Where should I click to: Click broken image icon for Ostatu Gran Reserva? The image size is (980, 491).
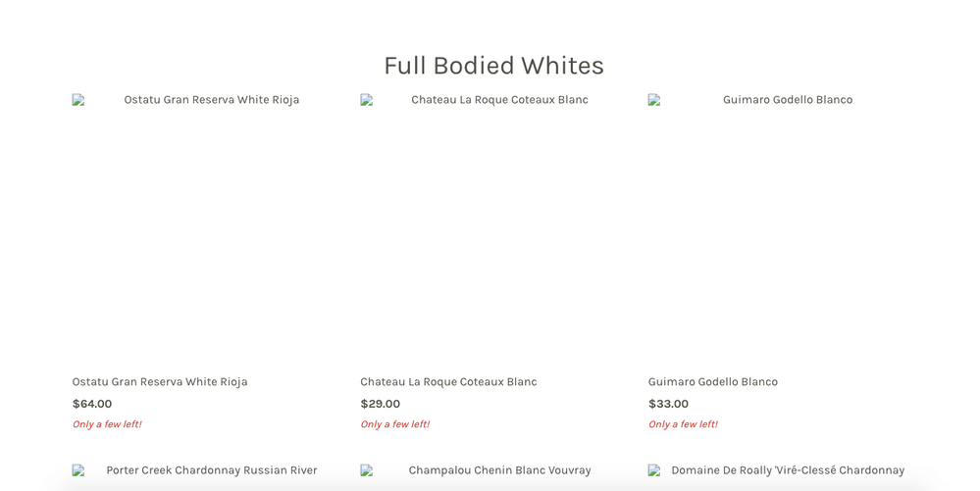point(78,100)
